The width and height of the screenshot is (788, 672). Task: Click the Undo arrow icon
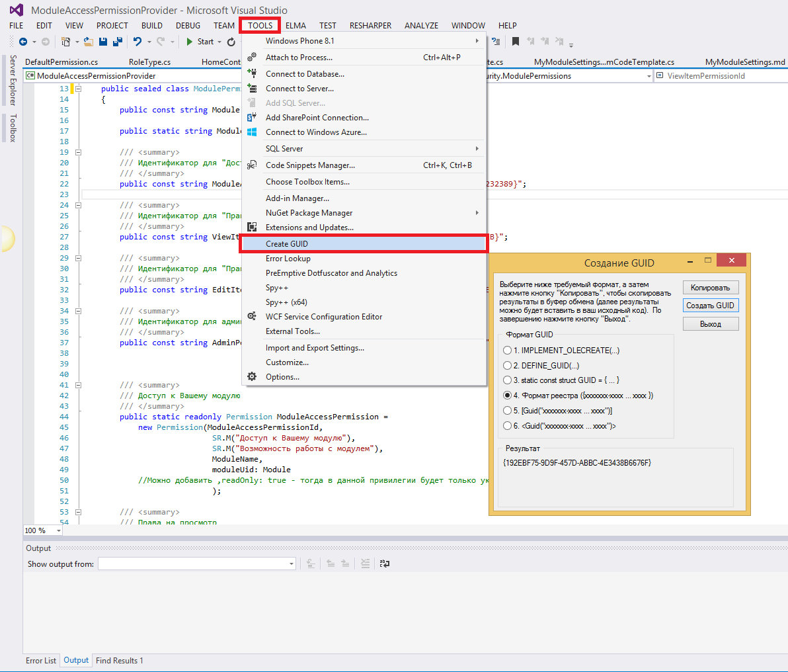point(137,42)
